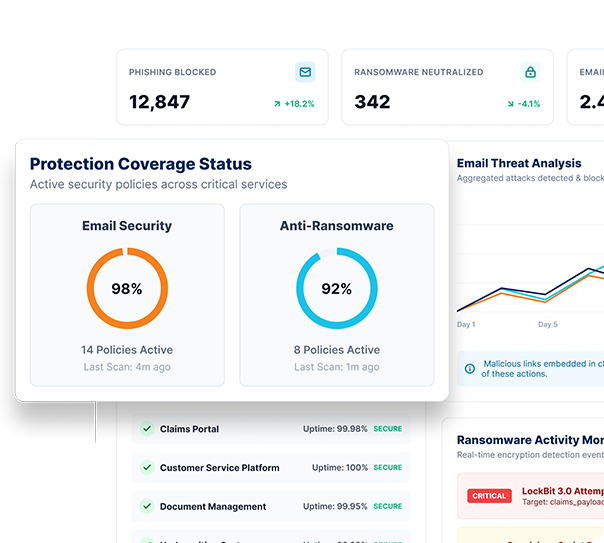Click the up arrow beside +18.2%

coord(277,104)
